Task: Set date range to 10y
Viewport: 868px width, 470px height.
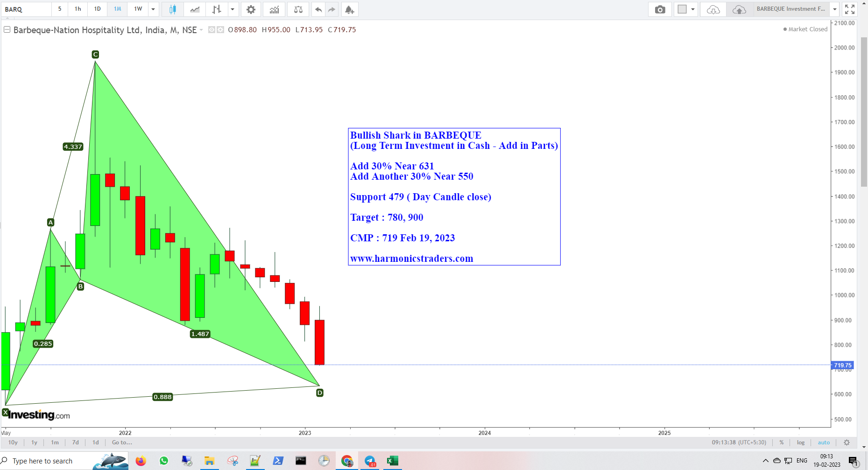Action: [13, 442]
